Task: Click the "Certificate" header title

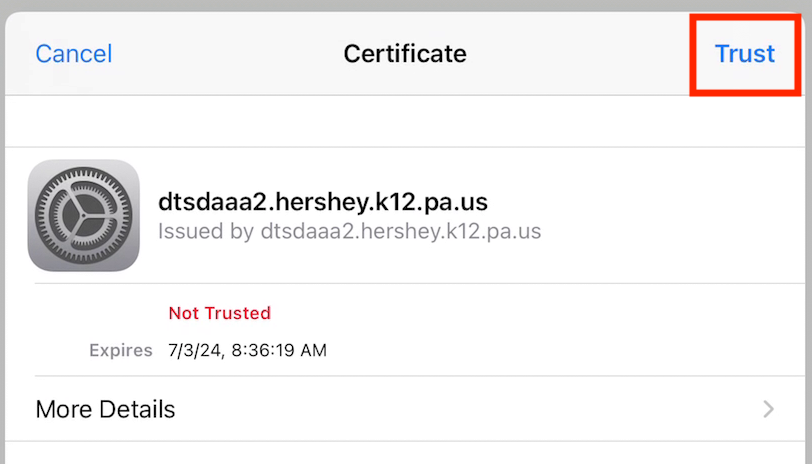Action: pyautogui.click(x=405, y=53)
